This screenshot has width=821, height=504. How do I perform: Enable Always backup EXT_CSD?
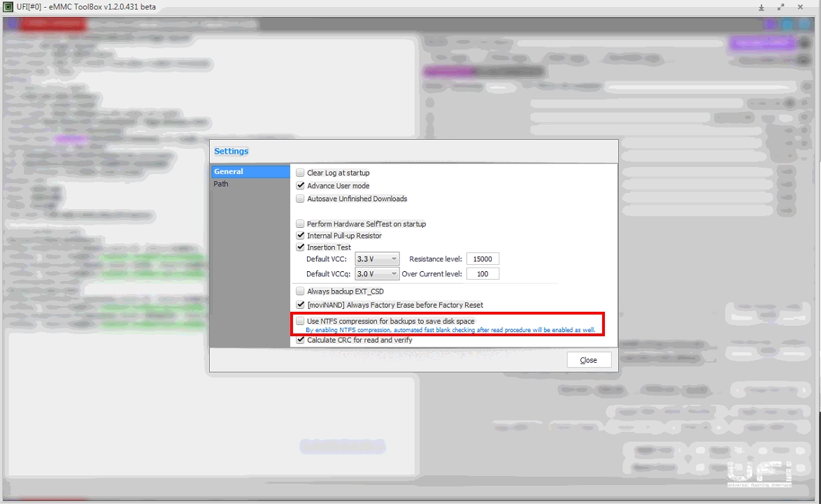point(300,291)
